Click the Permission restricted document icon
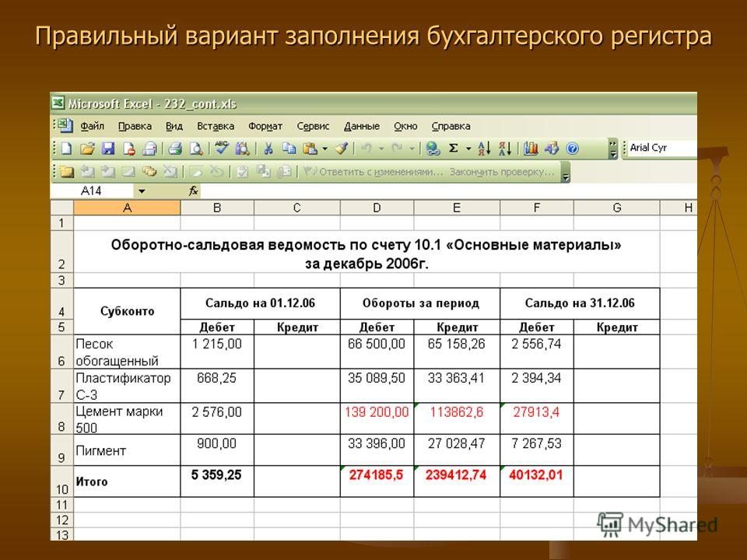 tap(128, 149)
